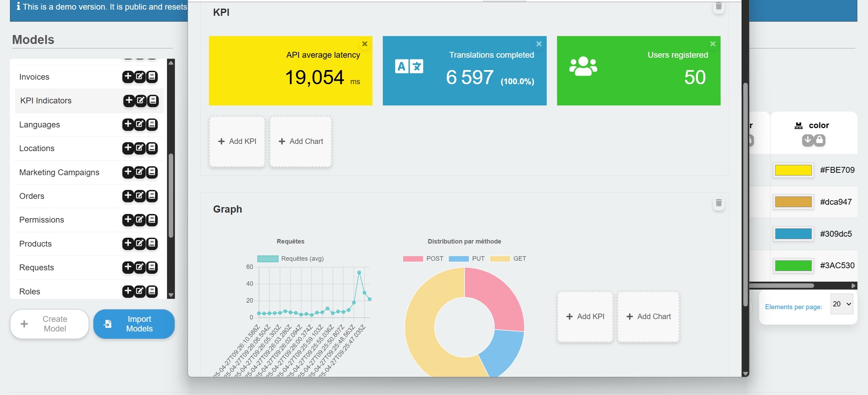Click Add Chart in the KPI section

tap(301, 142)
